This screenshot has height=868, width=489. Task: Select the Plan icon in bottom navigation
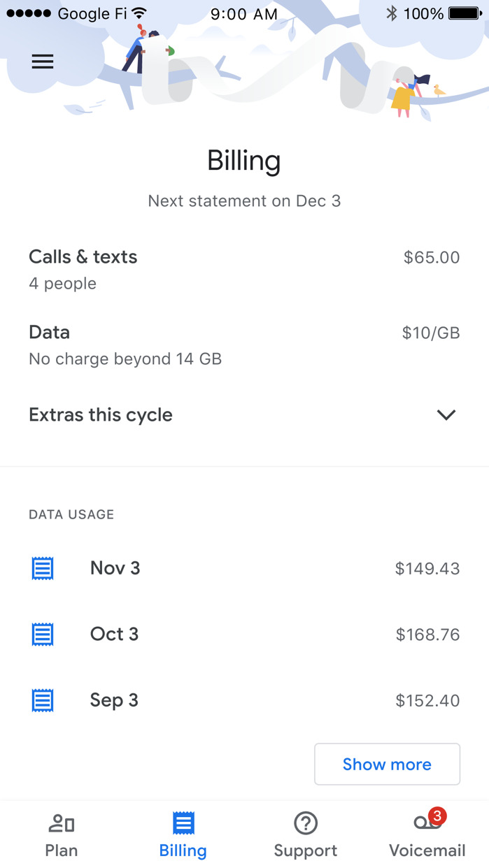click(61, 824)
